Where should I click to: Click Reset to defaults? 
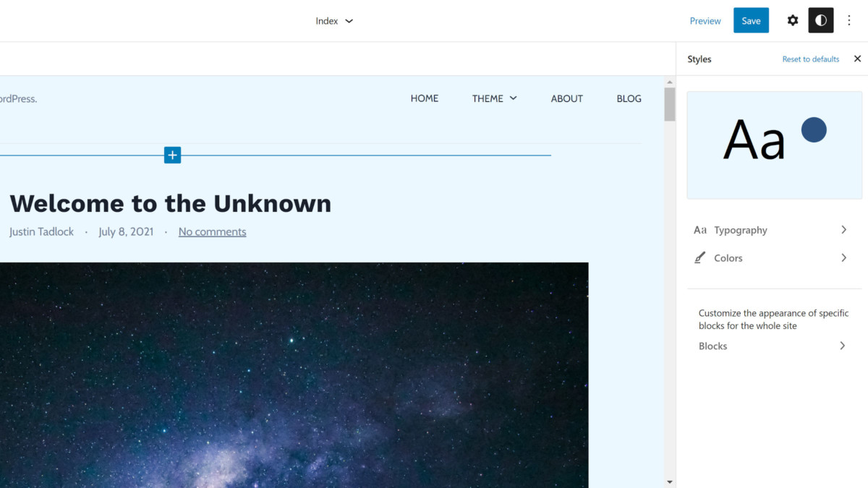click(x=810, y=59)
